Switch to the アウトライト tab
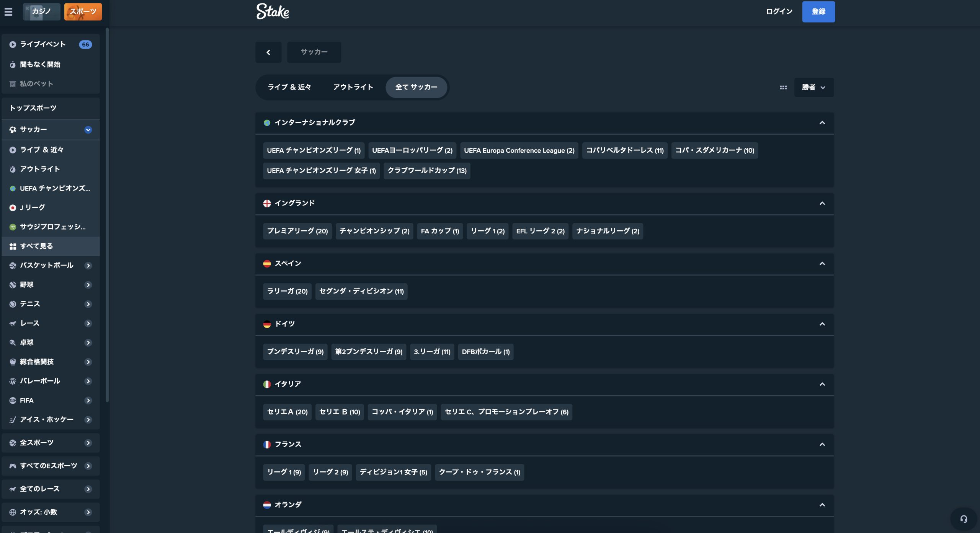Viewport: 980px width, 533px height. click(x=353, y=88)
